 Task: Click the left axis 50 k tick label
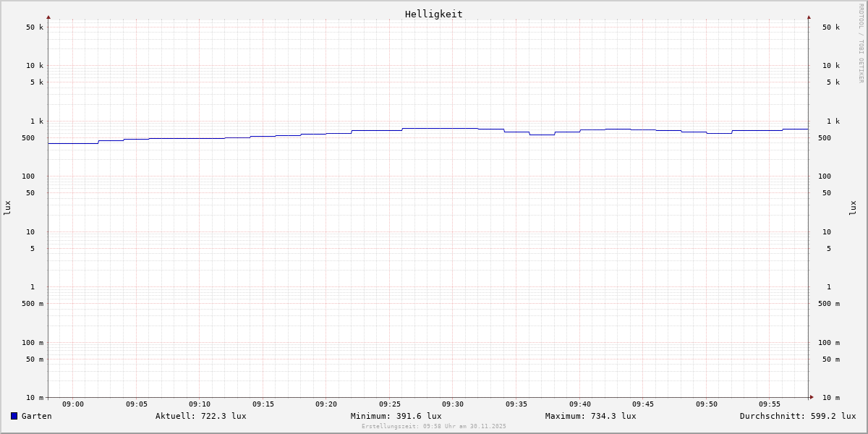[35, 27]
